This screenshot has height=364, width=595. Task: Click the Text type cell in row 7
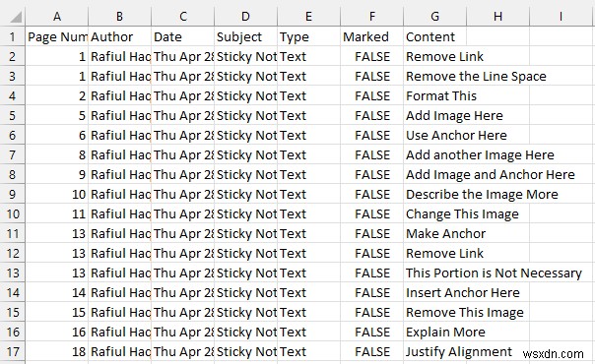[x=309, y=154]
